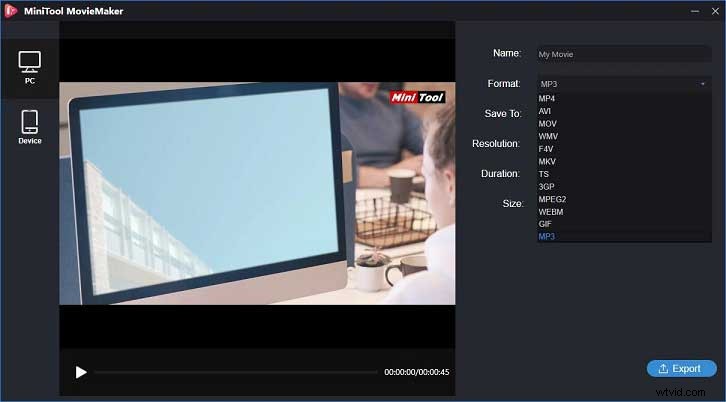The height and width of the screenshot is (402, 726).
Task: Click the preview playback progress bar
Action: [x=236, y=372]
